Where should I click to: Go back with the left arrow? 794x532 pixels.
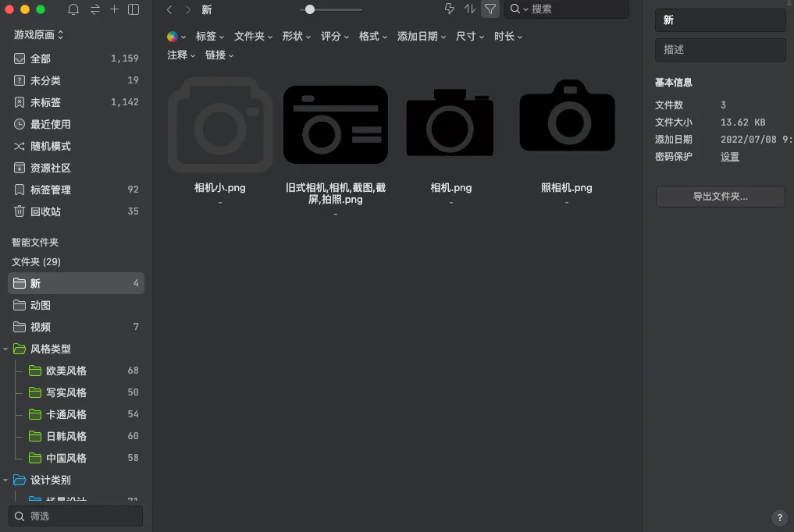tap(169, 9)
